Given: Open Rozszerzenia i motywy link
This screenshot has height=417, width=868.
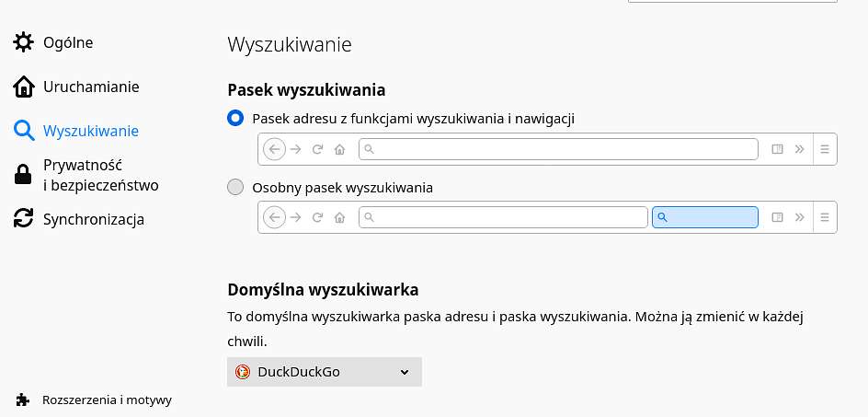Looking at the screenshot, I should tap(107, 400).
